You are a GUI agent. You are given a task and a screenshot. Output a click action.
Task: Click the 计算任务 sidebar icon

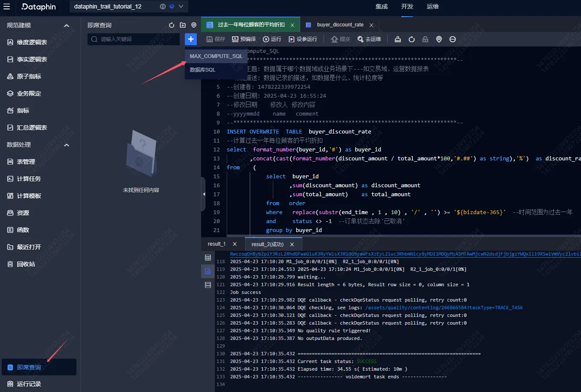11,179
